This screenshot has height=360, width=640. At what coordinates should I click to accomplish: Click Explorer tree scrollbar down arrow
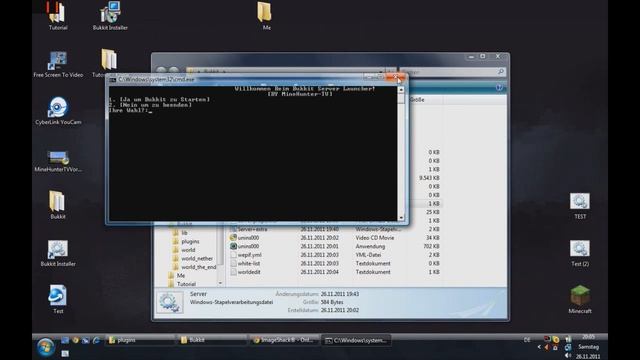[220, 283]
